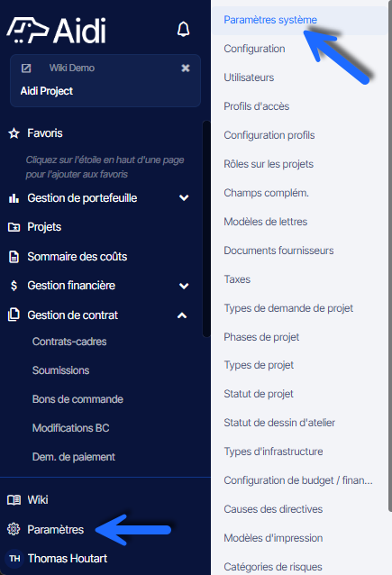
Task: Click the Wiki book icon
Action: click(x=14, y=500)
